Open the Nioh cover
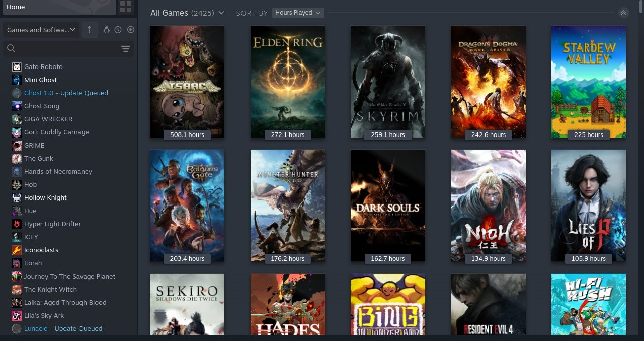This screenshot has height=341, width=644. point(489,206)
